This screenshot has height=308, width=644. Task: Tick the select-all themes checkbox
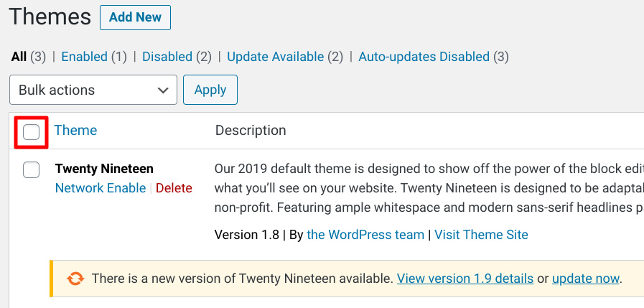pyautogui.click(x=31, y=132)
